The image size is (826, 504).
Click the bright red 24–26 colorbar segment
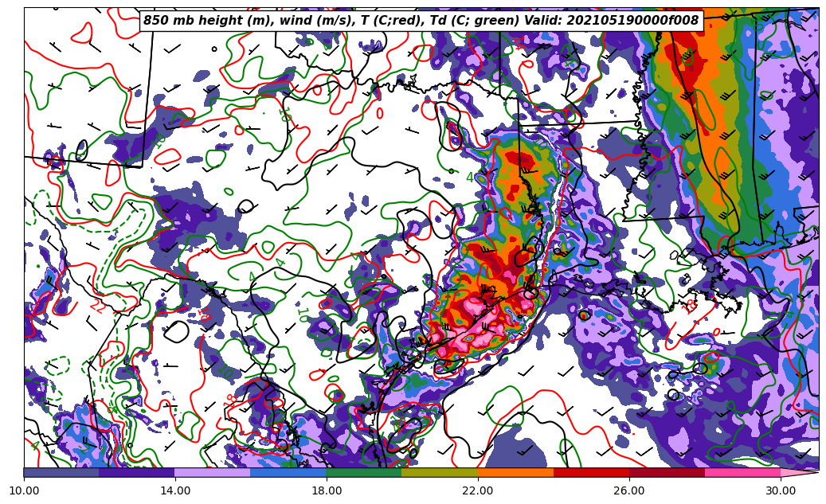(591, 472)
